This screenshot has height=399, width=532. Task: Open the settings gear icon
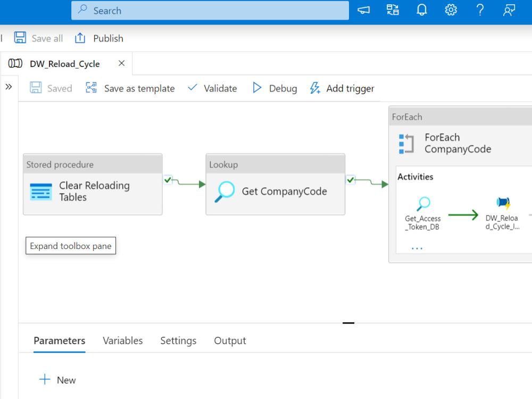pyautogui.click(x=451, y=10)
